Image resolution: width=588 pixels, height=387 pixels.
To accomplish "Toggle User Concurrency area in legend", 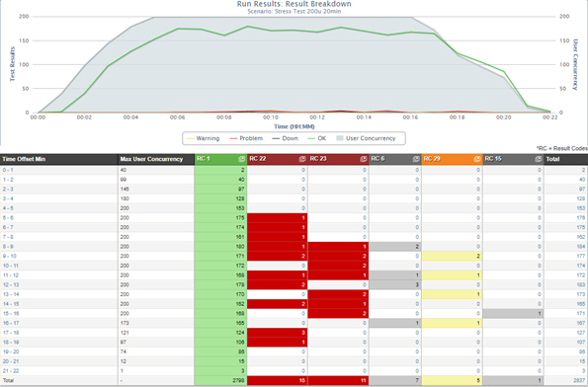I will pos(366,138).
